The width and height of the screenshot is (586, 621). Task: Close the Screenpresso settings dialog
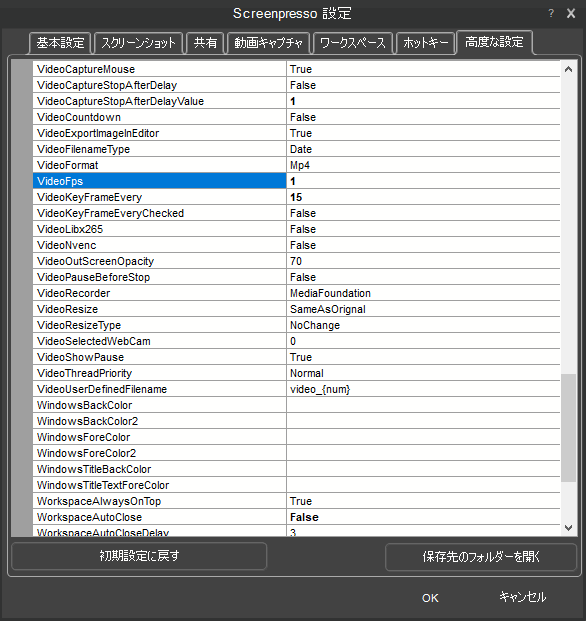click(571, 13)
